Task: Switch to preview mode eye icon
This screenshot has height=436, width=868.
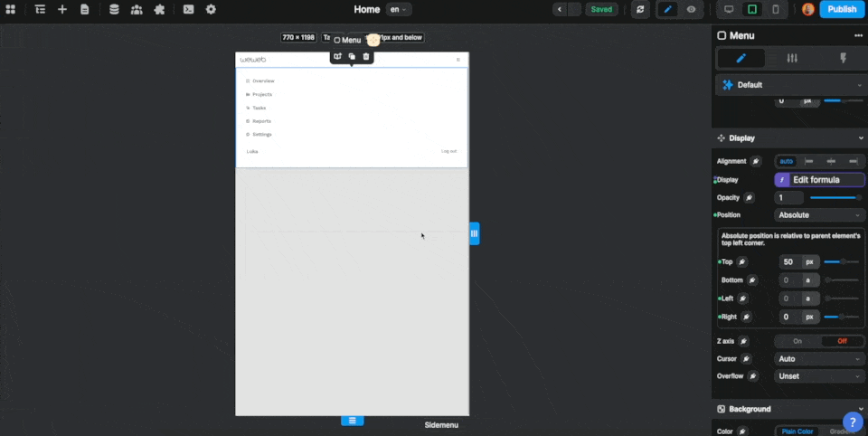Action: click(692, 9)
